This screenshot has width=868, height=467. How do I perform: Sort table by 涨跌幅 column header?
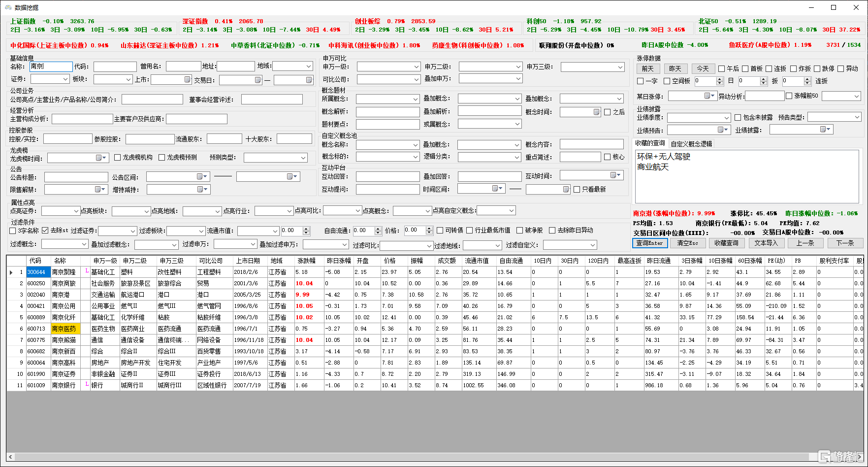(x=309, y=261)
